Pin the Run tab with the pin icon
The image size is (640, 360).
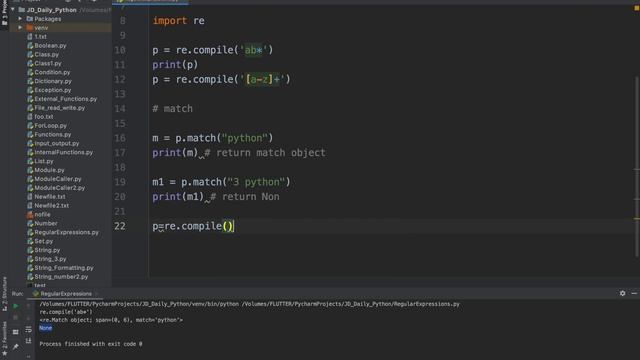point(16,347)
